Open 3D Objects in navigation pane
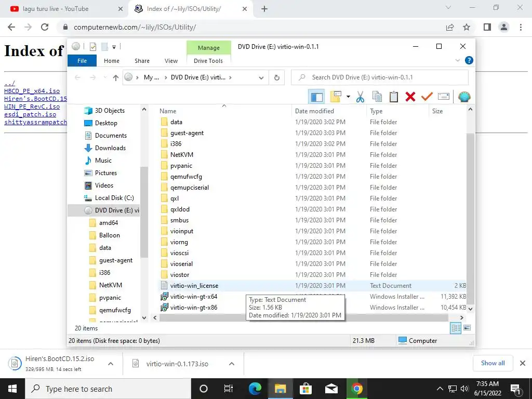532x399 pixels. point(110,111)
